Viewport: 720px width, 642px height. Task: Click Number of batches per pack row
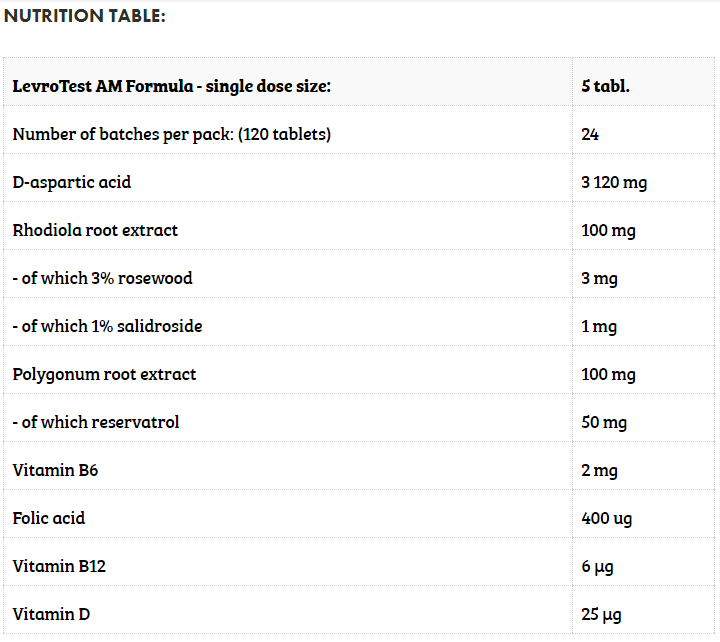(x=171, y=134)
